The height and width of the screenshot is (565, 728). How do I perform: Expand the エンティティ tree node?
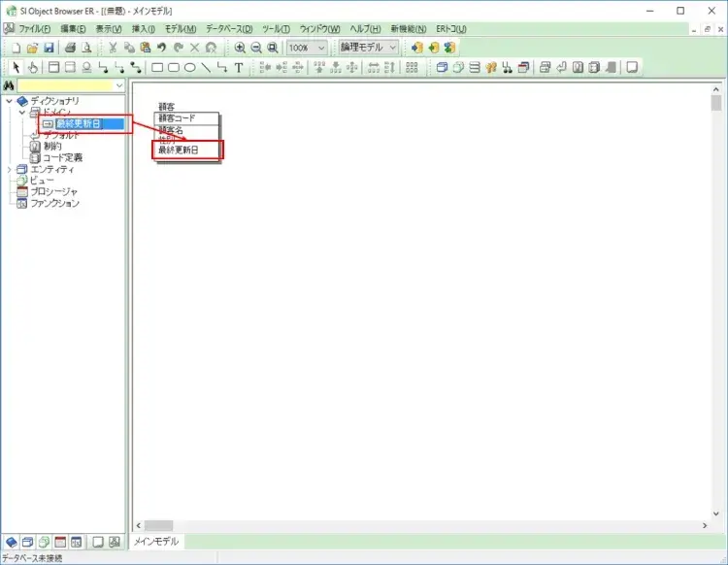(10, 169)
